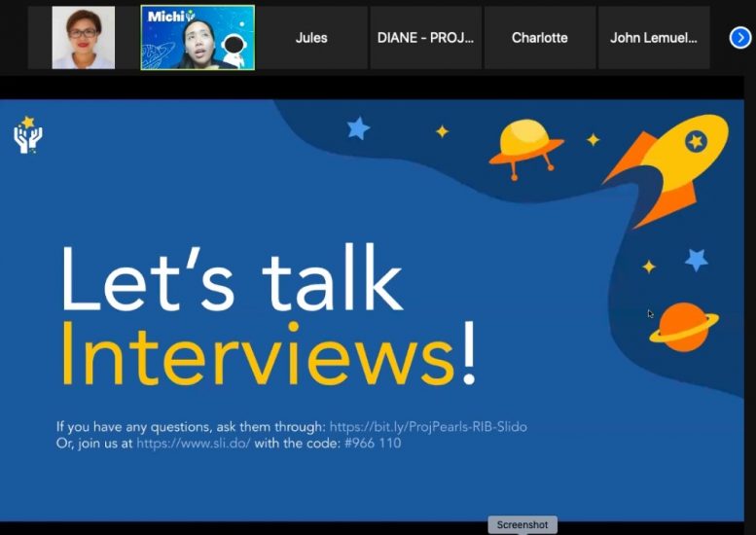Open the https://www.sli.do/ link
Viewport: 756px width, 535px height.
pyautogui.click(x=194, y=443)
